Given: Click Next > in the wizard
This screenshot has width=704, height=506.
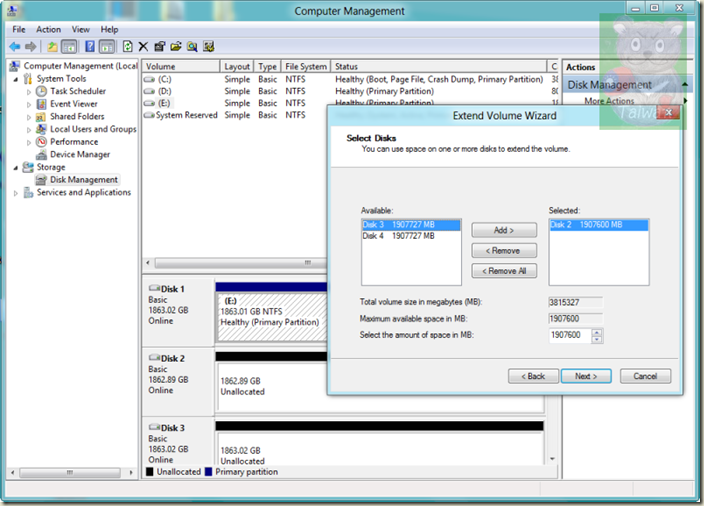Looking at the screenshot, I should click(585, 376).
